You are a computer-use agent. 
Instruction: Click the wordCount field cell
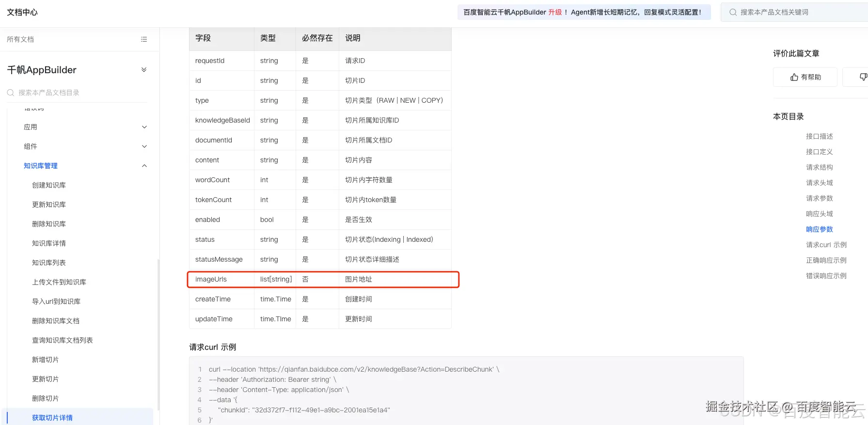221,180
